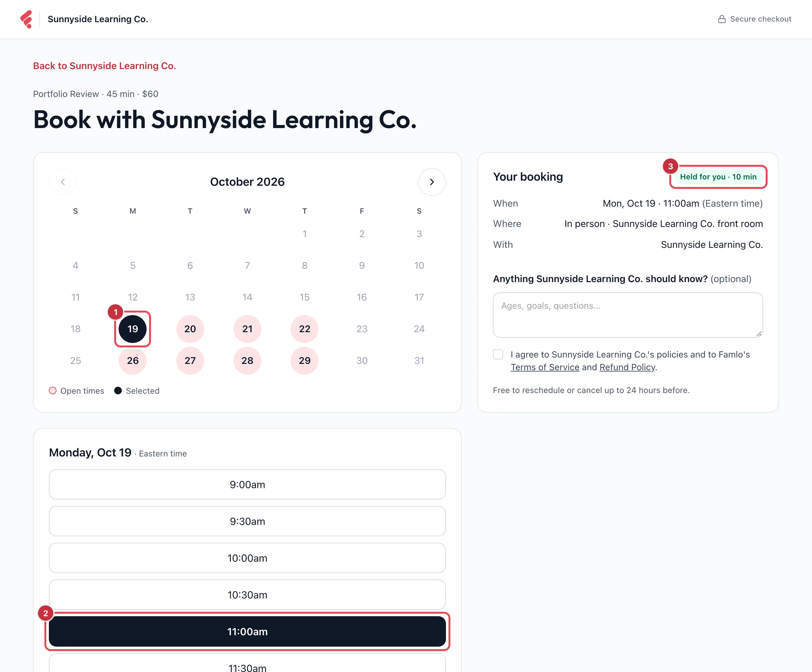Open the Refund Policy link
The height and width of the screenshot is (672, 812).
(x=627, y=367)
